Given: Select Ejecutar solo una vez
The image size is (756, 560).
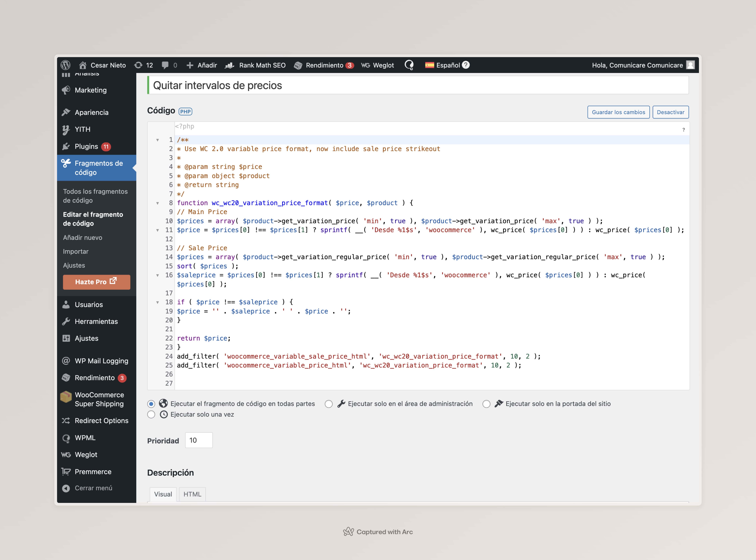Looking at the screenshot, I should (x=151, y=415).
